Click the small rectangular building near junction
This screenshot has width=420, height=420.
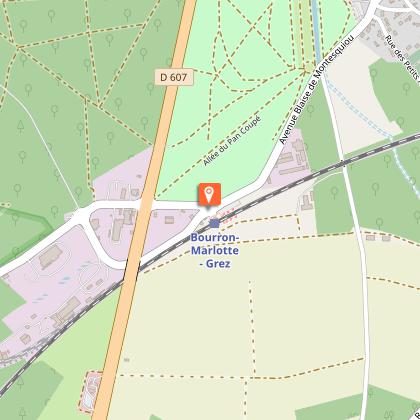point(169,220)
